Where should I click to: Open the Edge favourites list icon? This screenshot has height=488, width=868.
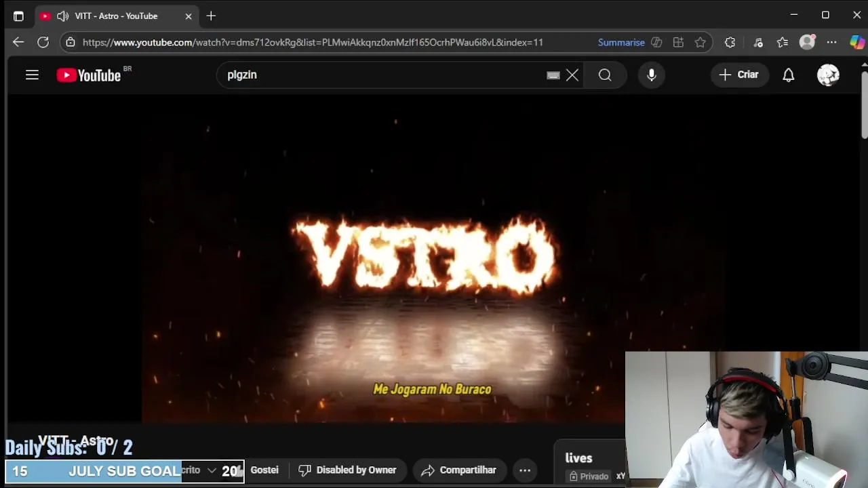click(783, 42)
